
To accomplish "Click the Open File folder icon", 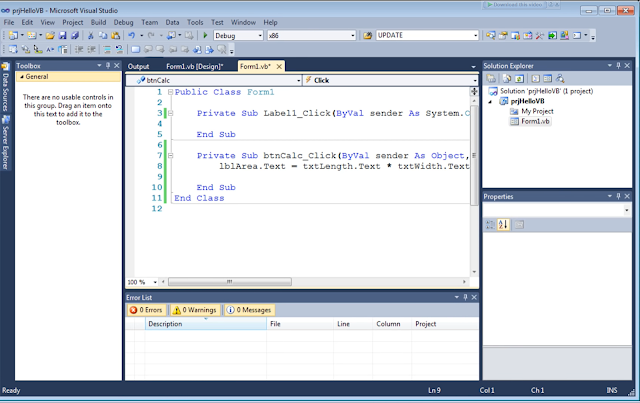I will tap(50, 36).
